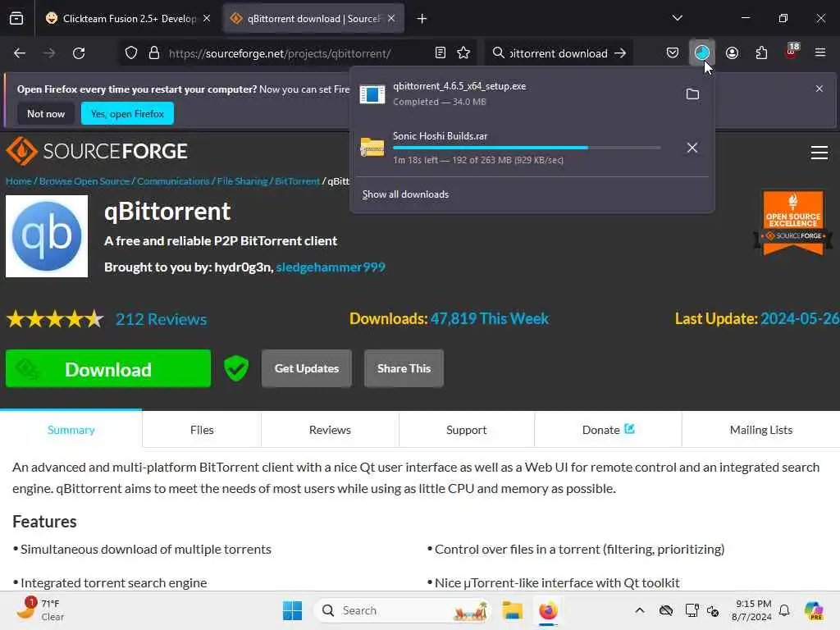Viewport: 840px width, 630px height.
Task: Click Not now button
Action: point(46,113)
